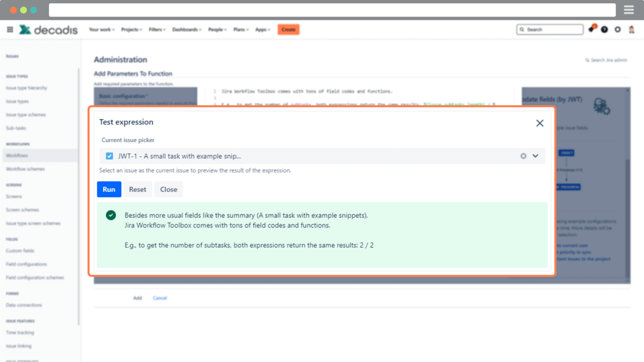Click the Current issue picker label

pyautogui.click(x=128, y=140)
